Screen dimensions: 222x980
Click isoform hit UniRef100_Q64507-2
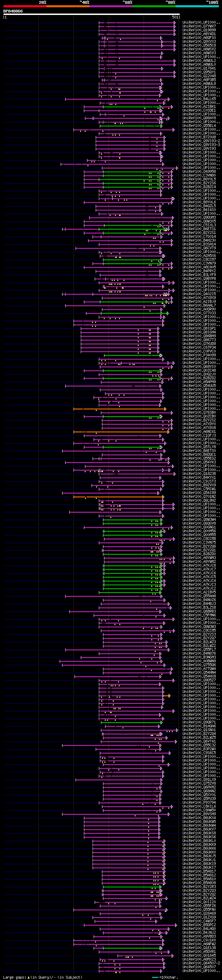(x=201, y=963)
